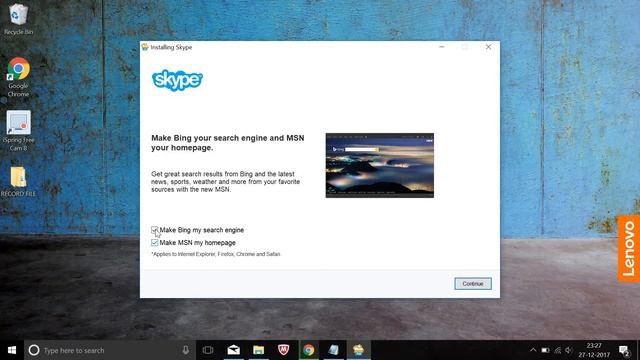
Task: Click the Installing Skype title text
Action: click(x=171, y=47)
